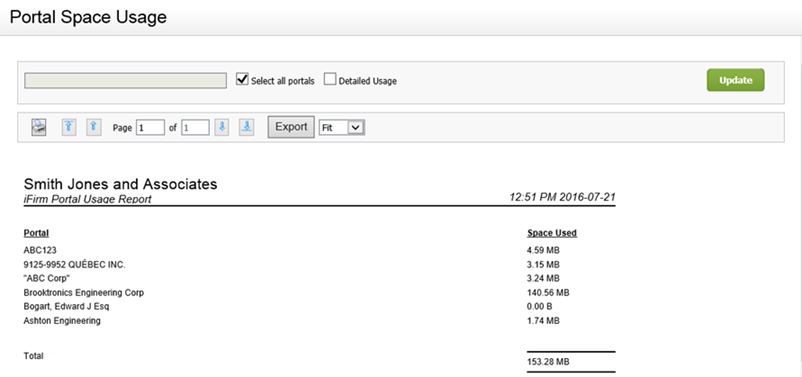This screenshot has width=802, height=377.
Task: Click the 4.59 MB value
Action: coord(543,251)
